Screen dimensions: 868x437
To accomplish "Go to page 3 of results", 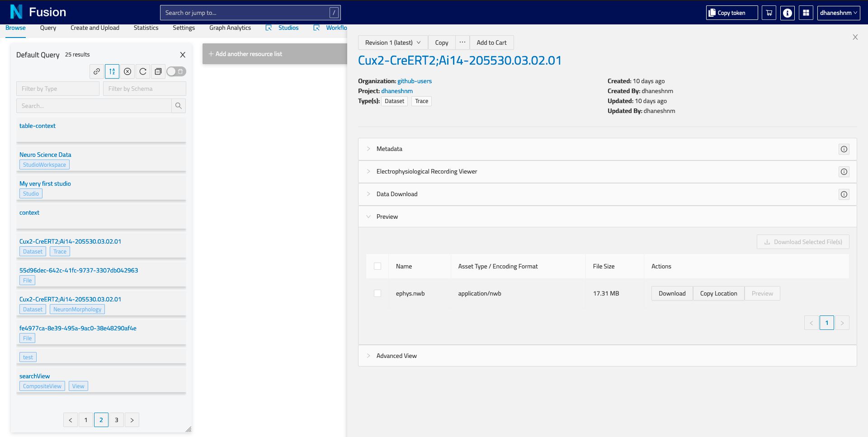I will 117,420.
